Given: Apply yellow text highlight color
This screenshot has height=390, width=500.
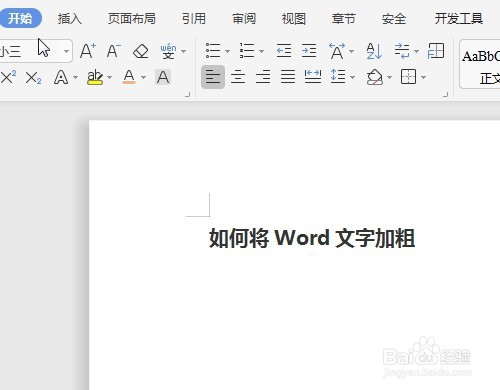Looking at the screenshot, I should (95, 77).
